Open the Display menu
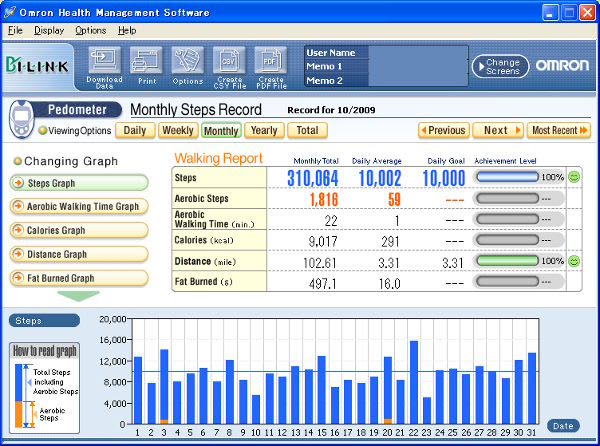 [48, 31]
